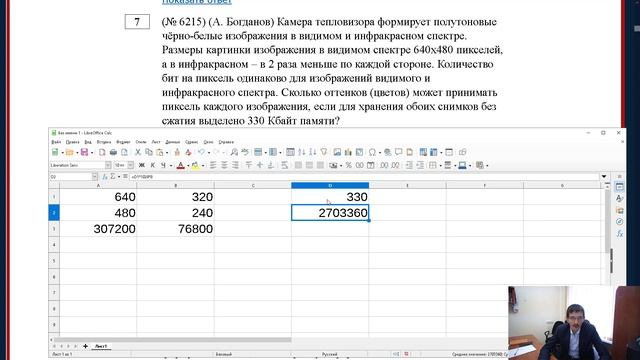
Task: Insert chart icon in toolbar
Action: click(348, 152)
